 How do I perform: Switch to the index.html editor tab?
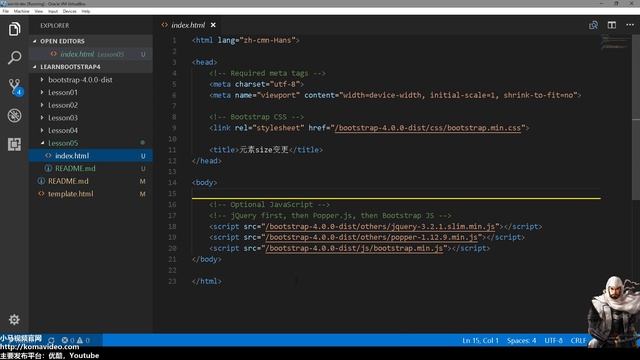[x=188, y=25]
